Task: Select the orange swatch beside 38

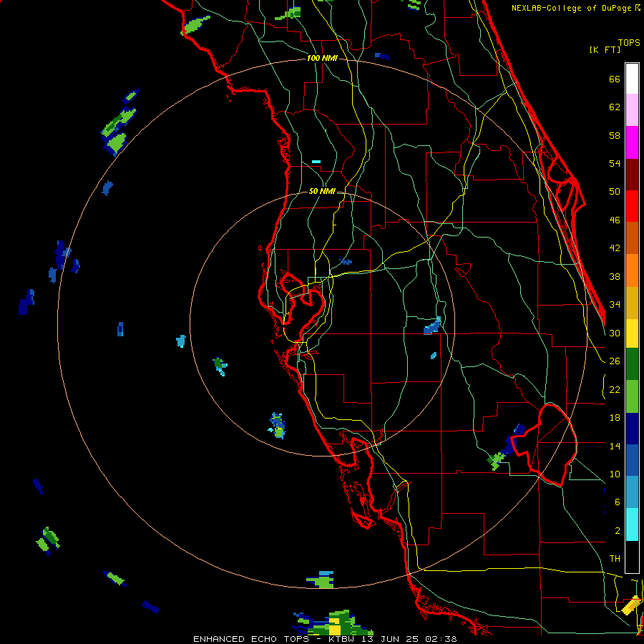Action: tap(632, 270)
